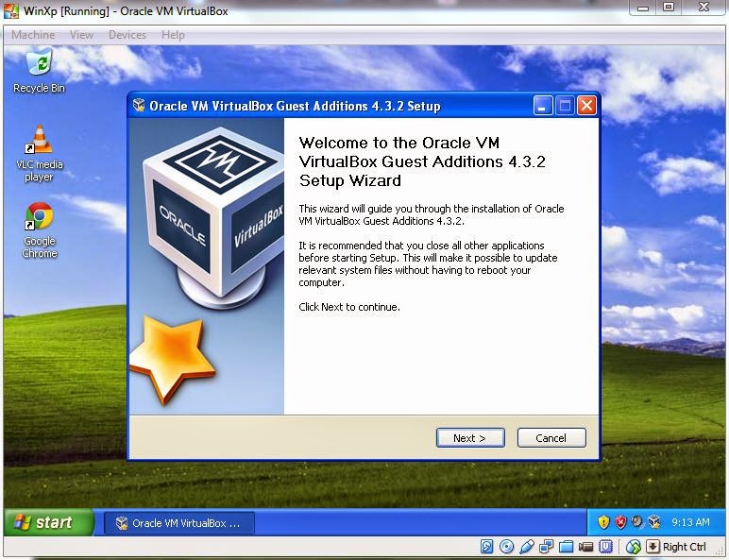
Task: Click the volume speaker tray icon
Action: pyautogui.click(x=637, y=522)
